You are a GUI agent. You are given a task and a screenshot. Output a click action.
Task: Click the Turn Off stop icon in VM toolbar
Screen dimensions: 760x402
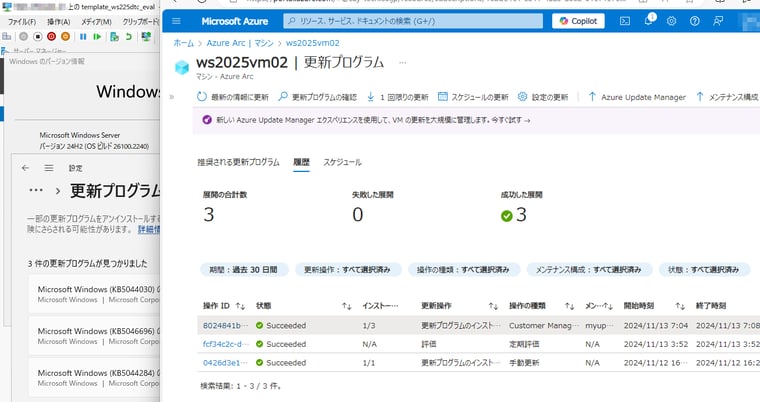pyautogui.click(x=37, y=36)
